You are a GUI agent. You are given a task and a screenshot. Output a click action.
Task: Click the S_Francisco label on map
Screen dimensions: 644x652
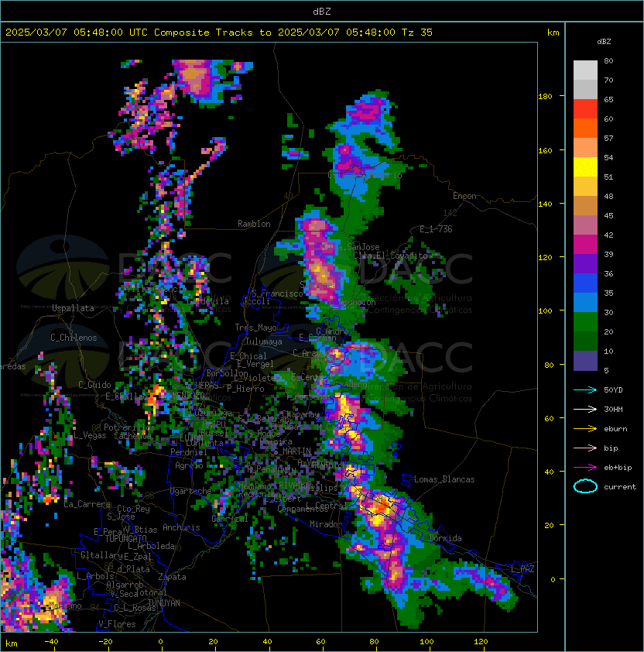[278, 293]
